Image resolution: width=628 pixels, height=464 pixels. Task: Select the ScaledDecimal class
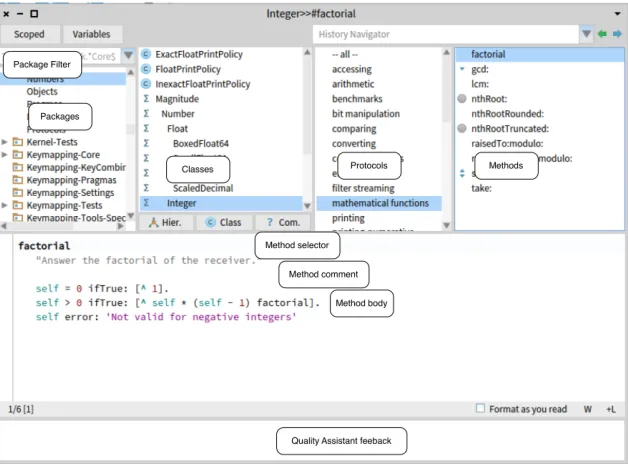[x=203, y=188]
